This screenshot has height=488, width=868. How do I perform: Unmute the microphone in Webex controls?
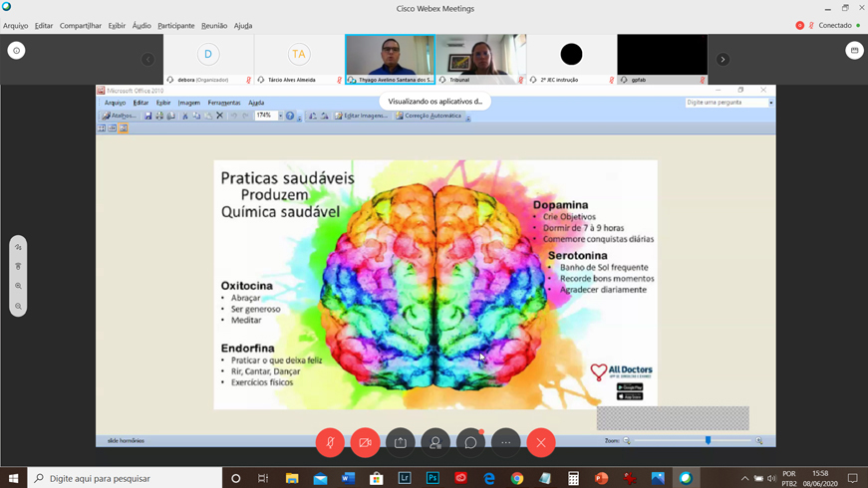click(330, 442)
